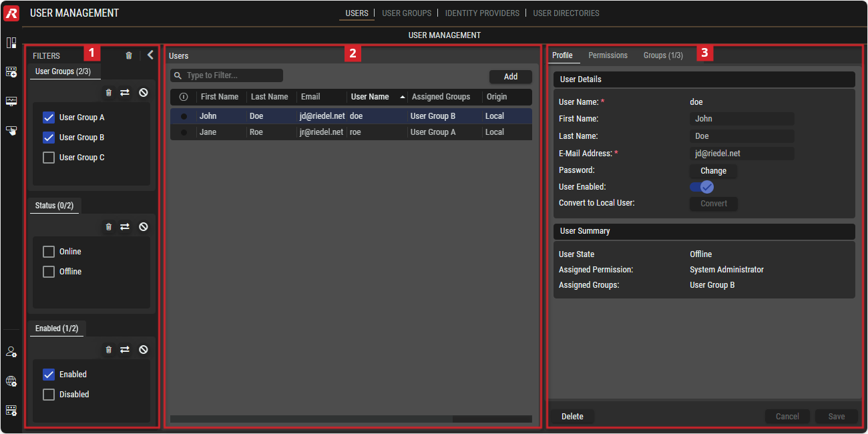The image size is (868, 434).
Task: Open the IDENTITY PROVIDERS tab
Action: (482, 13)
